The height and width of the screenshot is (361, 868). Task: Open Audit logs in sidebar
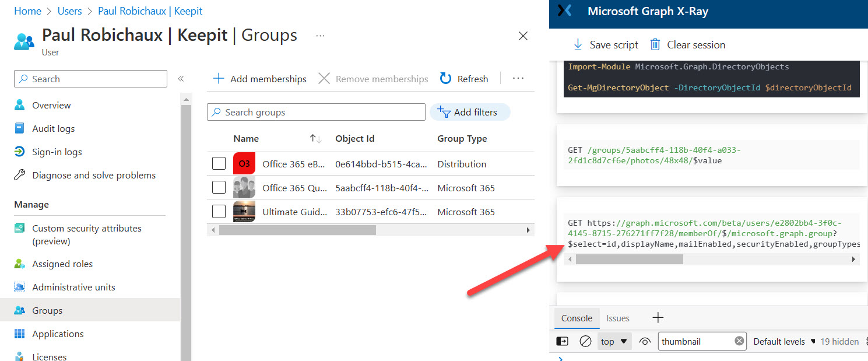point(53,129)
